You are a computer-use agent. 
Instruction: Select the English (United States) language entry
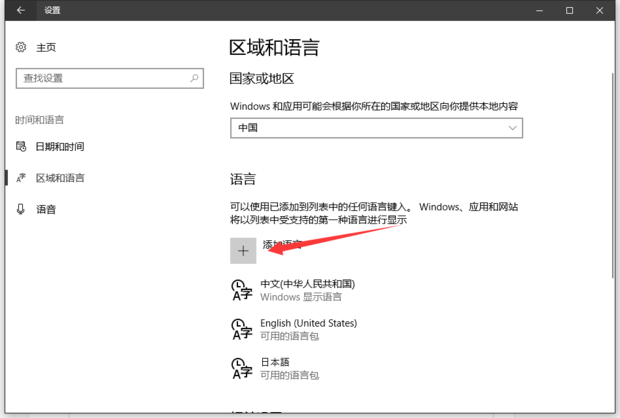coord(308,329)
